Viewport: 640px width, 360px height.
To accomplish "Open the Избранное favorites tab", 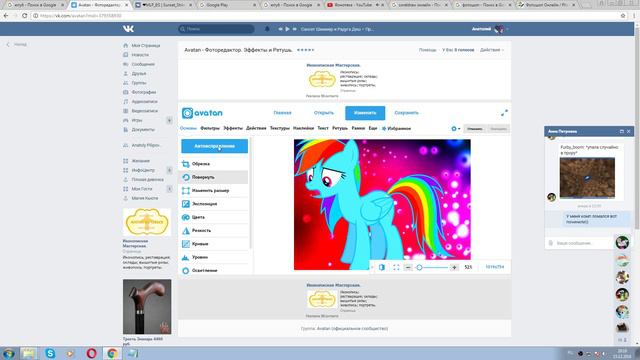I will click(x=396, y=129).
